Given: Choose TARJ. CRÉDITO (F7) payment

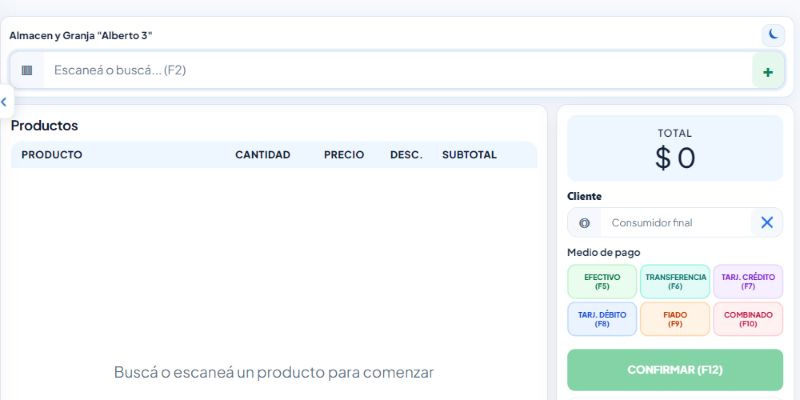Looking at the screenshot, I should click(x=748, y=282).
